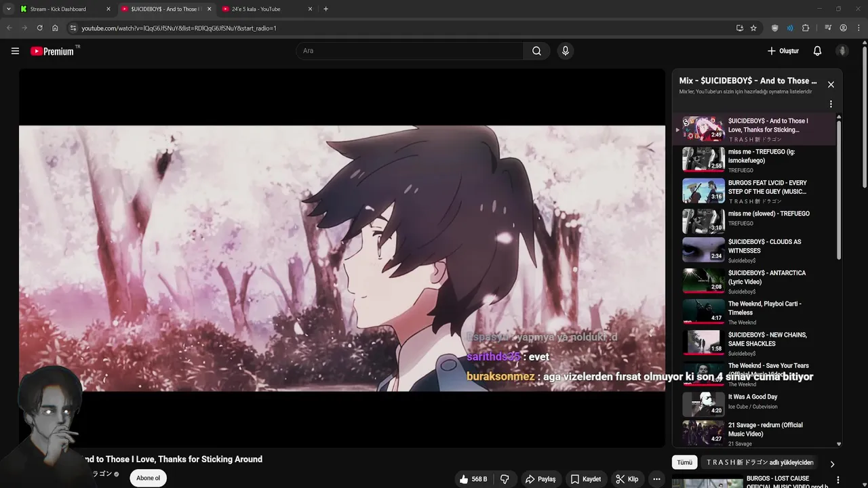Open a new browser tab

[x=325, y=9]
